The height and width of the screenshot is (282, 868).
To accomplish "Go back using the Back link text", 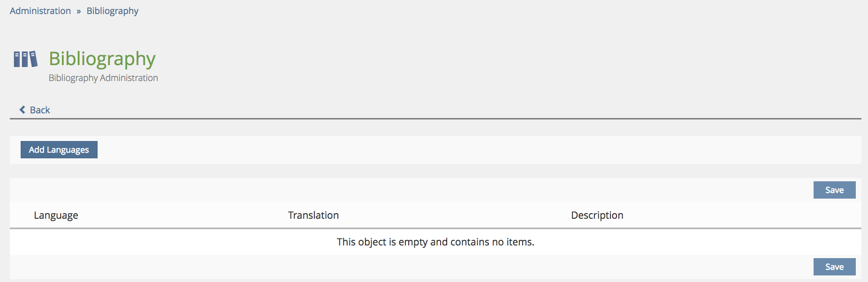I will (x=40, y=110).
